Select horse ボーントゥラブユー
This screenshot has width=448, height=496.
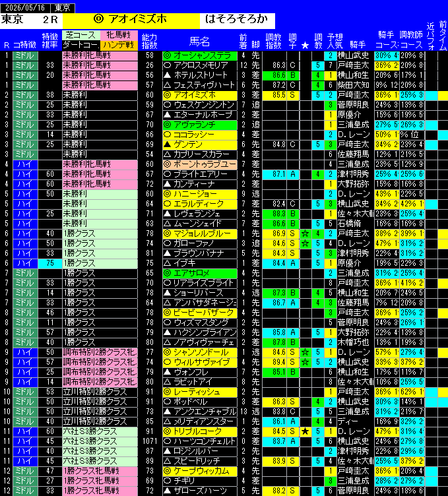tap(200, 164)
